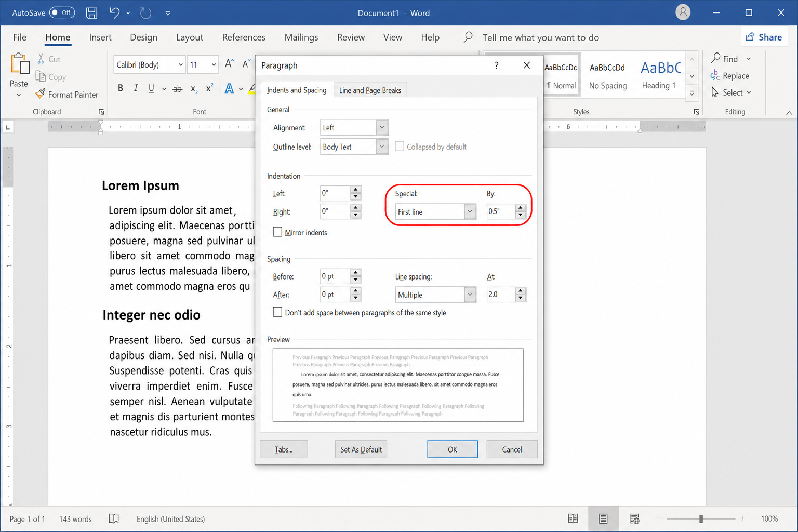Switch to Print Layout view icon
This screenshot has height=532, width=798.
point(603,518)
